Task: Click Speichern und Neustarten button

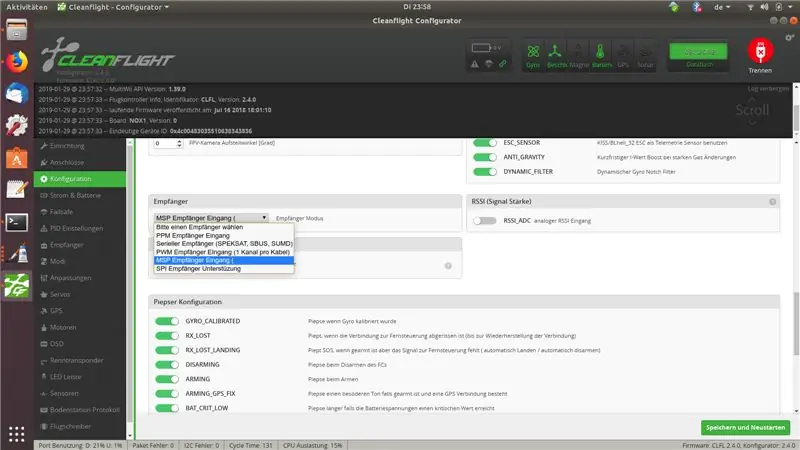Action: [745, 428]
